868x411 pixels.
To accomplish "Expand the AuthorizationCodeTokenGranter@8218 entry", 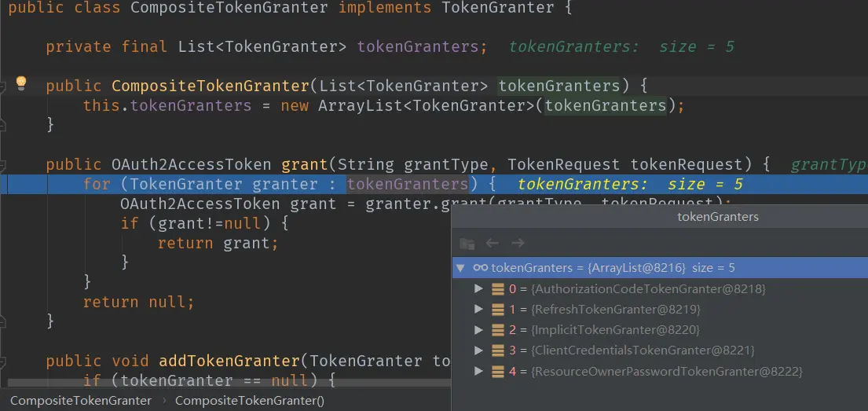I will (x=479, y=288).
